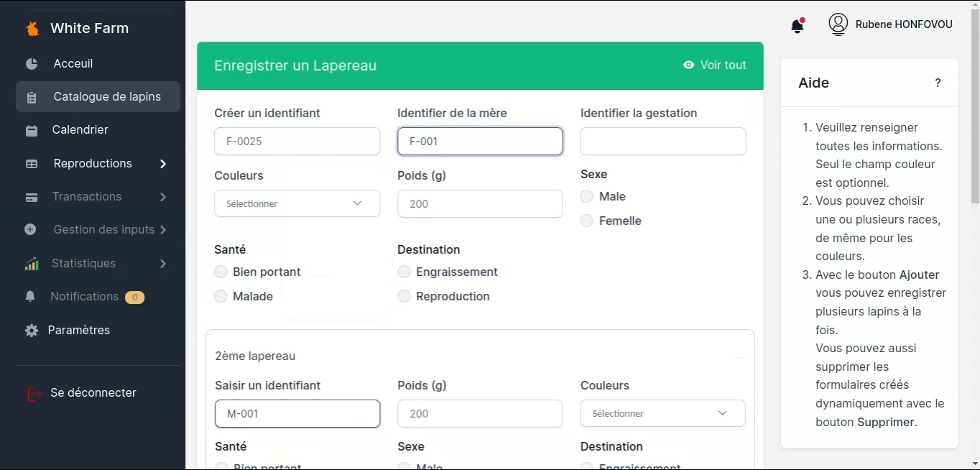Click the Se déconnecter logout icon
The image size is (980, 470).
[x=34, y=394]
